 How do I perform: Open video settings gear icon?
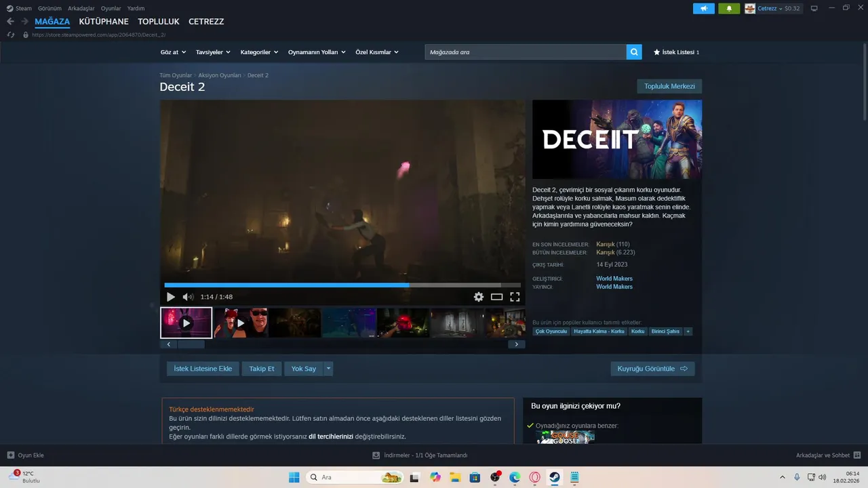tap(479, 297)
